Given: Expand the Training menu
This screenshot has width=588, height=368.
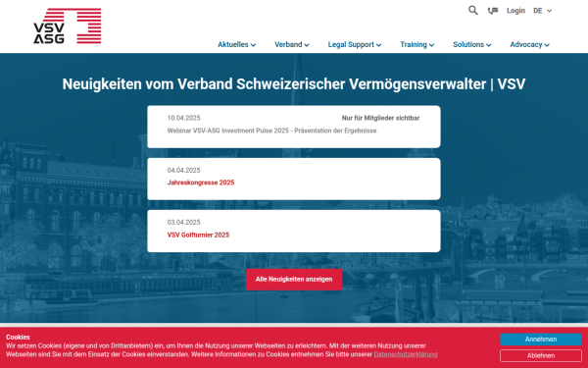Looking at the screenshot, I should click(x=417, y=44).
